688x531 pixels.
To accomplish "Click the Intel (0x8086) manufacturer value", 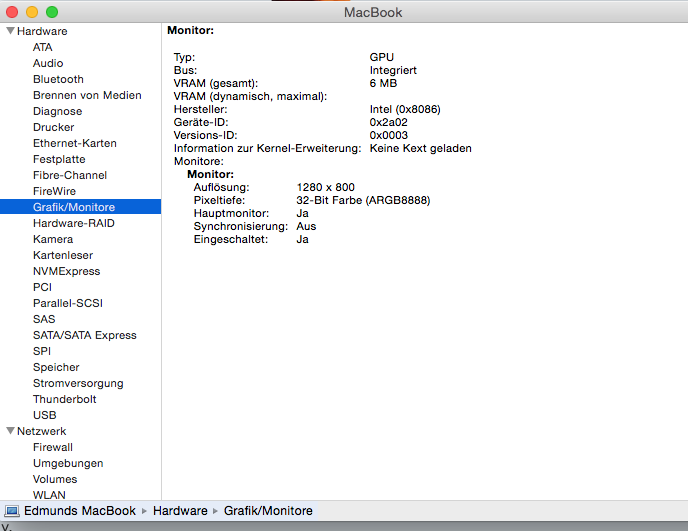I will 405,109.
